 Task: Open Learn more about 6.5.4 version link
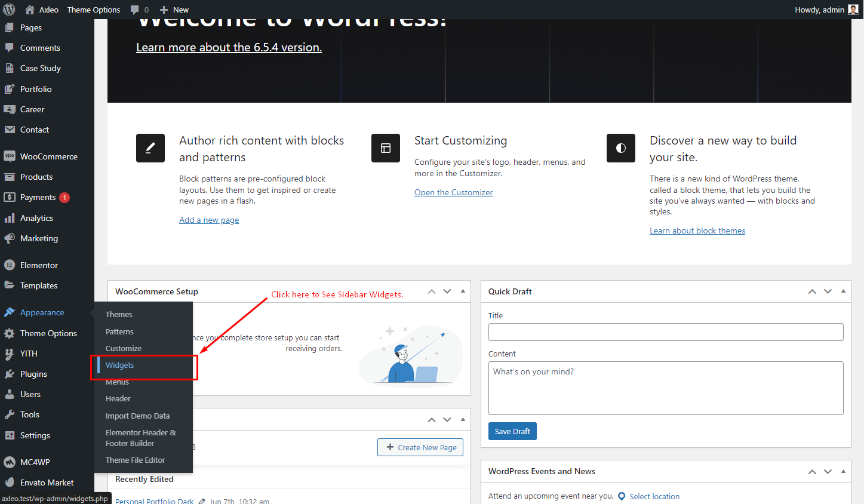(x=229, y=47)
